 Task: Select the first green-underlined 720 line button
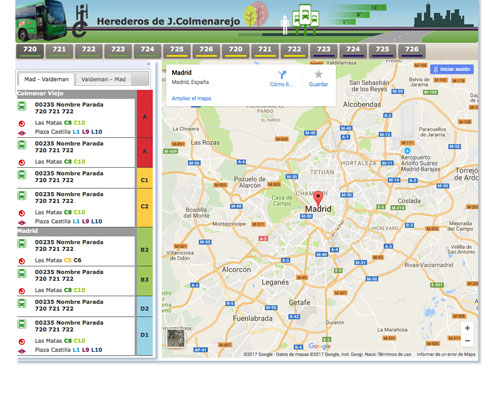tap(30, 51)
